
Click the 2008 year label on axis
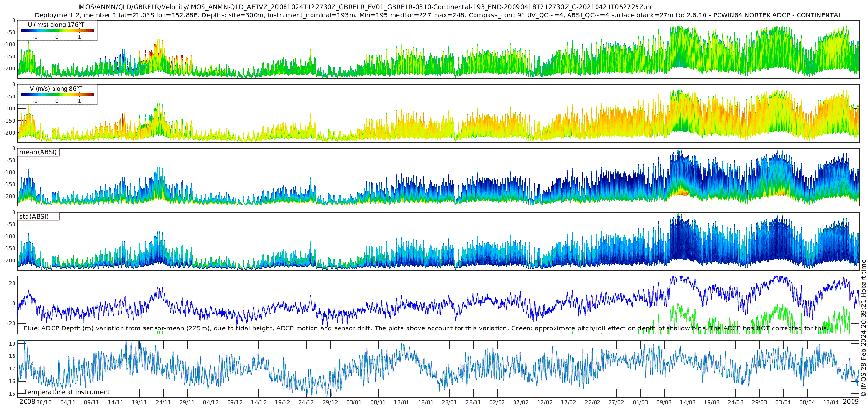tap(27, 402)
